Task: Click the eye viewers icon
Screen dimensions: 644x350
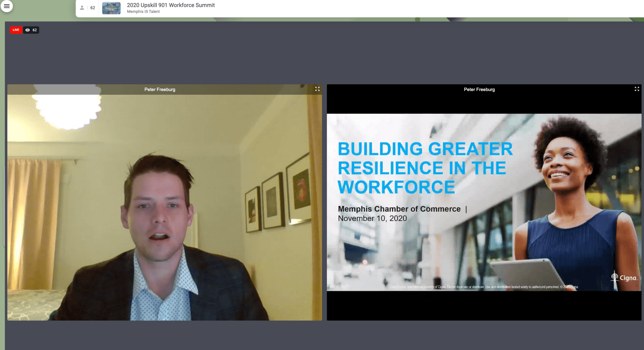Action: 28,30
